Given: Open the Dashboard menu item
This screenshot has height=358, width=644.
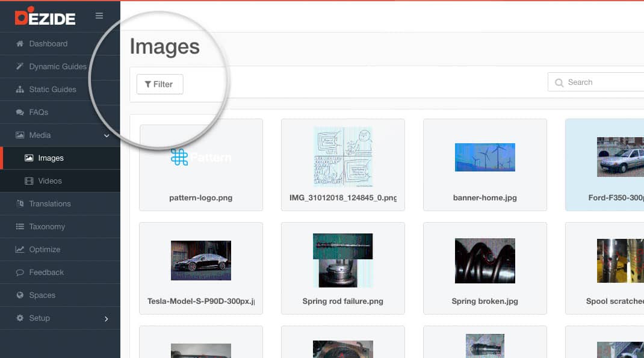Looking at the screenshot, I should [x=60, y=44].
